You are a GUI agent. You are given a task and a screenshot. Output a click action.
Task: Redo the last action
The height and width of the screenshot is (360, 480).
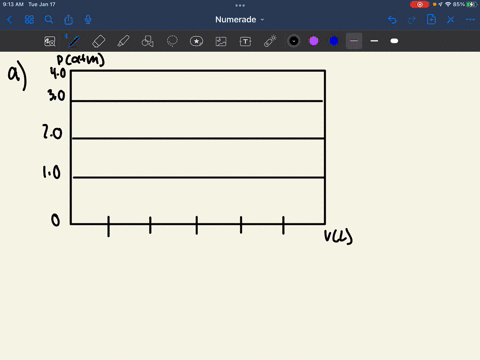click(412, 20)
